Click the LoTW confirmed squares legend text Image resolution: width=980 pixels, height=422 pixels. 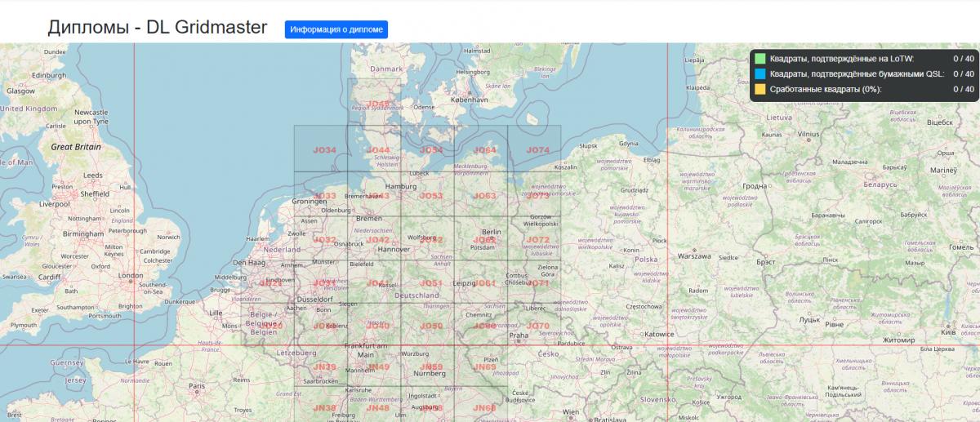pyautogui.click(x=841, y=59)
